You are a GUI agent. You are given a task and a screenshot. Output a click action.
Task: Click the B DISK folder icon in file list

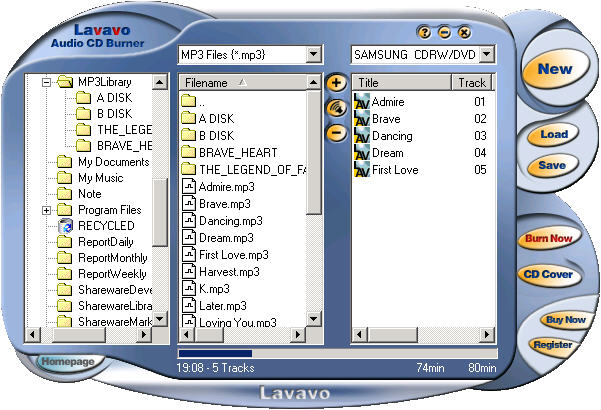tap(188, 135)
